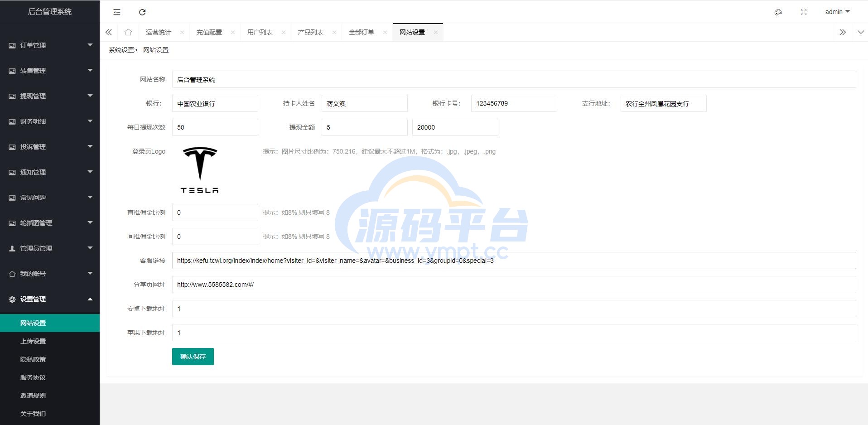This screenshot has width=868, height=425.
Task: Expand 通知管理 sidebar menu
Action: coord(50,172)
